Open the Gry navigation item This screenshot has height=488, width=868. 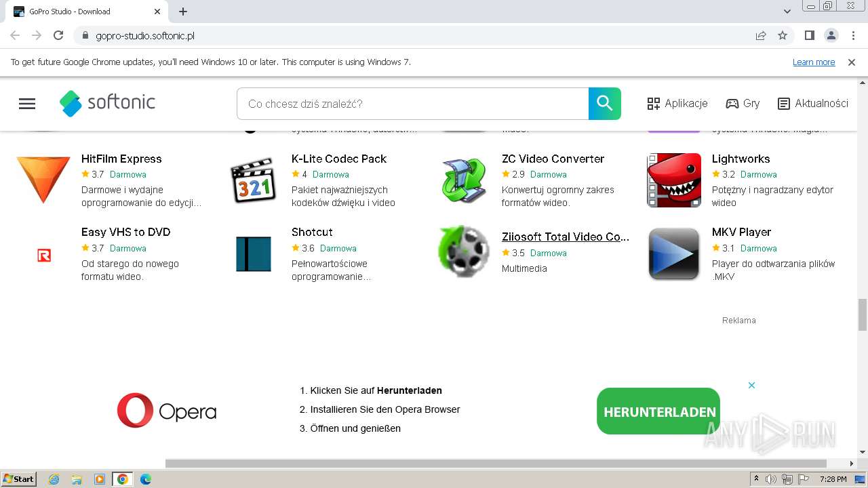click(743, 104)
